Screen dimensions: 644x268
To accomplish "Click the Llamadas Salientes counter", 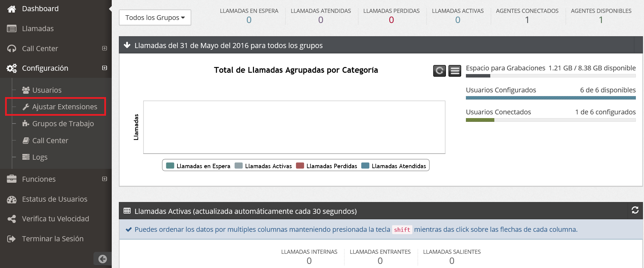I will [x=452, y=261].
